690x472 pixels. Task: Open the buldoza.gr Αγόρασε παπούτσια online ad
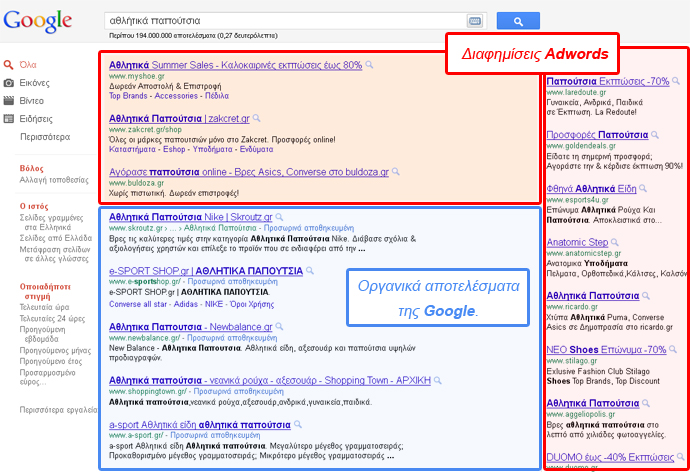pyautogui.click(x=249, y=172)
